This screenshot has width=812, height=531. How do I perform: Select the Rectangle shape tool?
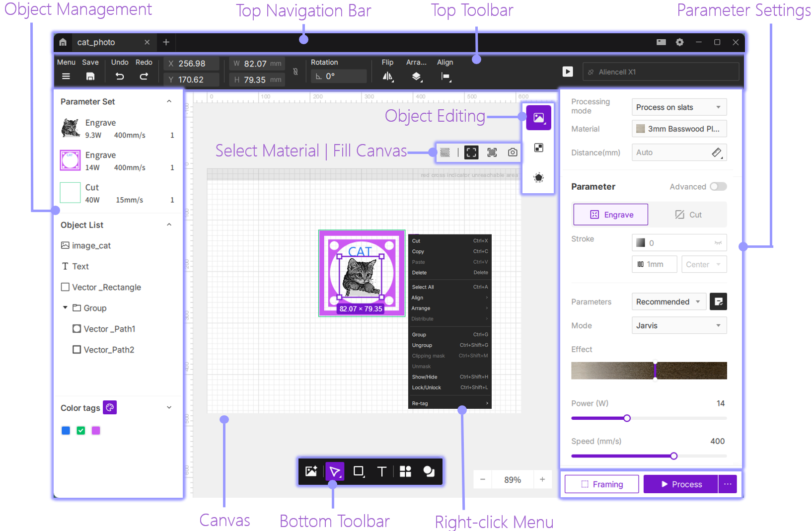pos(359,471)
